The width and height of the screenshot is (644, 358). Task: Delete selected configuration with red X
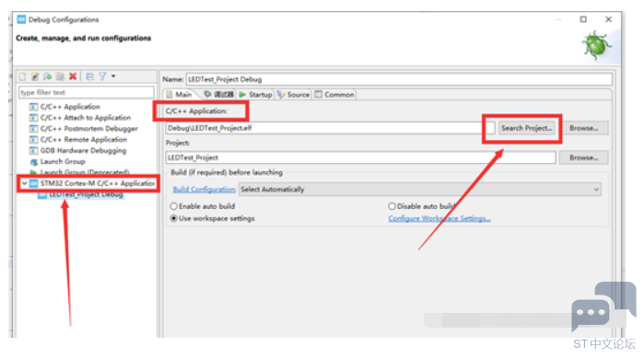[x=73, y=76]
